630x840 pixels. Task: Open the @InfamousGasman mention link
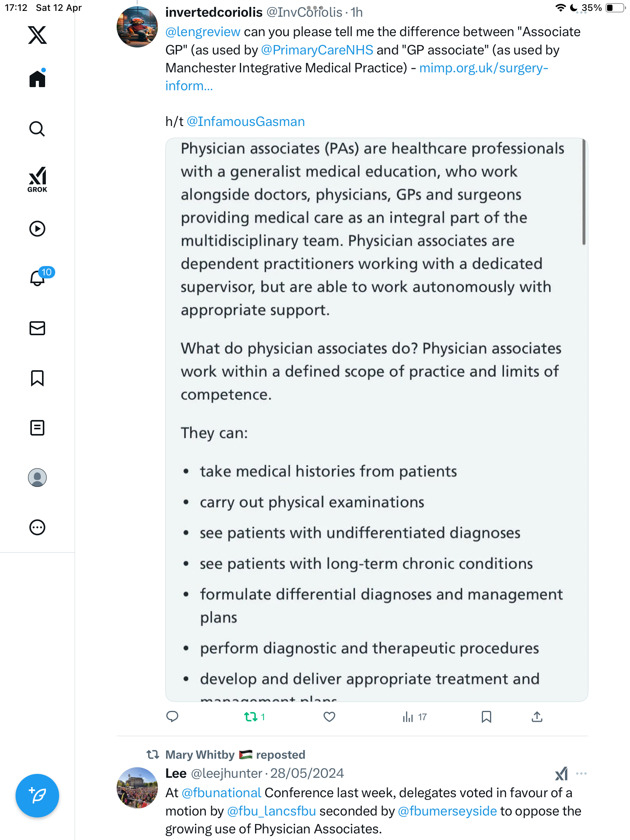pyautogui.click(x=246, y=122)
